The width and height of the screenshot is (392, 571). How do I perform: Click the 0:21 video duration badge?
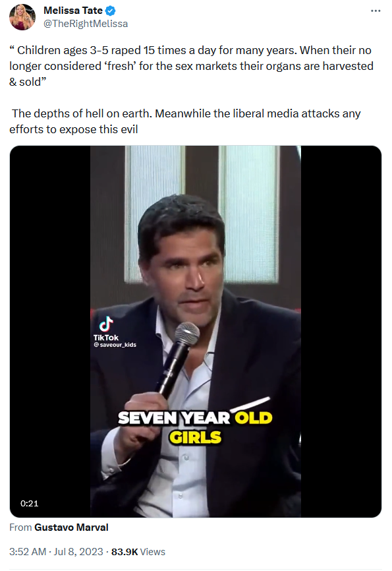(x=29, y=503)
